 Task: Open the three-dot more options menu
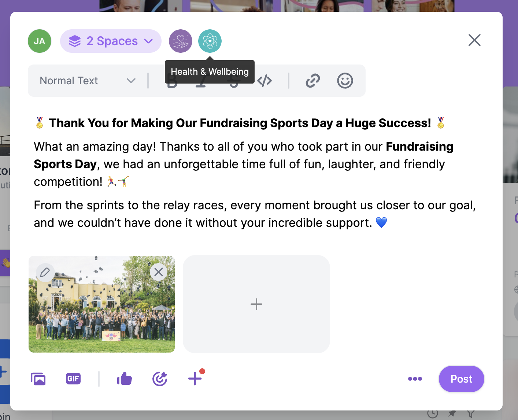[415, 379]
